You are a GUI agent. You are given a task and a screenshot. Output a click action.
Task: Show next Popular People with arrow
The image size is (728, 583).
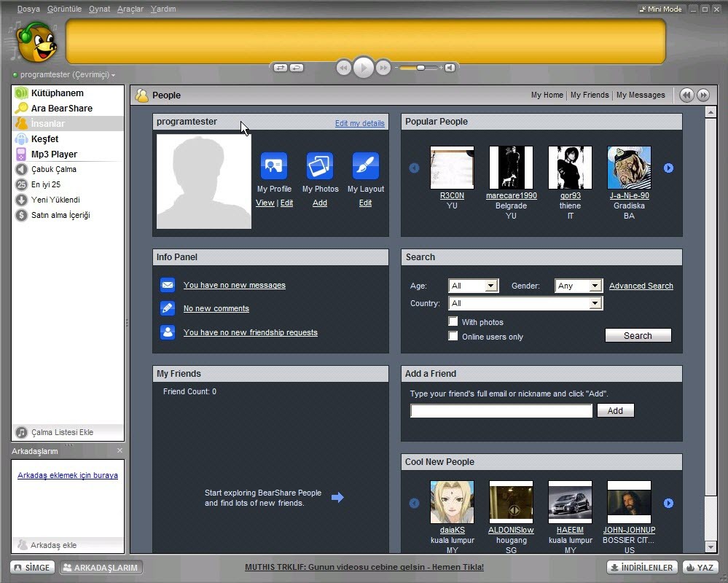pos(668,168)
